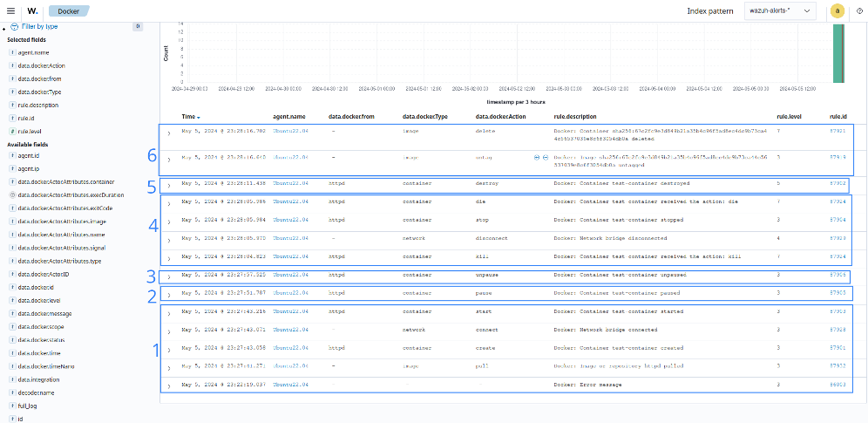Click the string type icon beside agent.name
The width and height of the screenshot is (868, 423).
pos(12,52)
